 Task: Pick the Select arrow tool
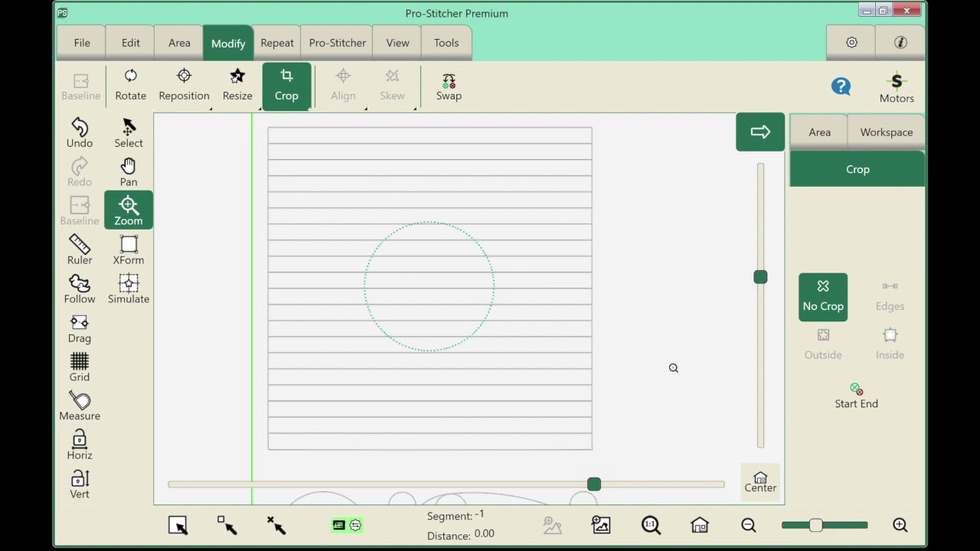(x=129, y=132)
